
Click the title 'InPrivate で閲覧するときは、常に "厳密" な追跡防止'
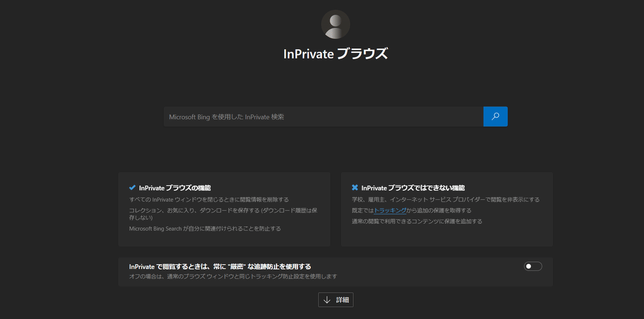[x=220, y=266]
